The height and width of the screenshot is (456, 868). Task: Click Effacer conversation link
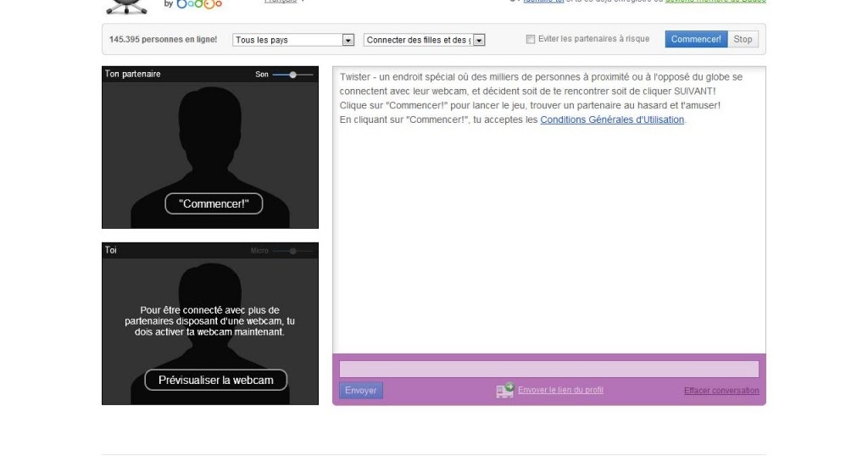721,391
